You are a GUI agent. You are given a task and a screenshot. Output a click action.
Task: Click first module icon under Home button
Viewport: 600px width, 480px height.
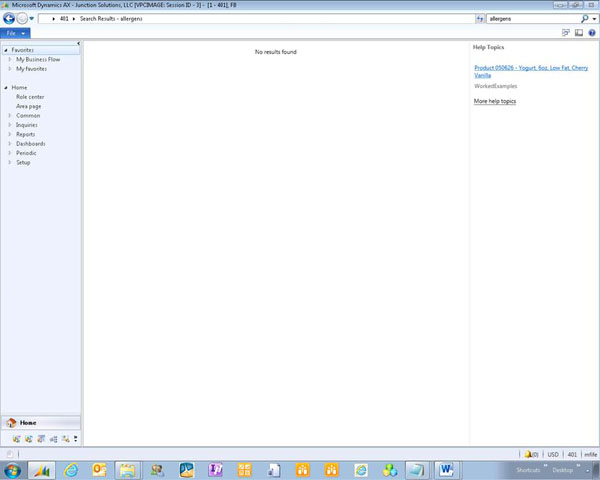pos(16,439)
